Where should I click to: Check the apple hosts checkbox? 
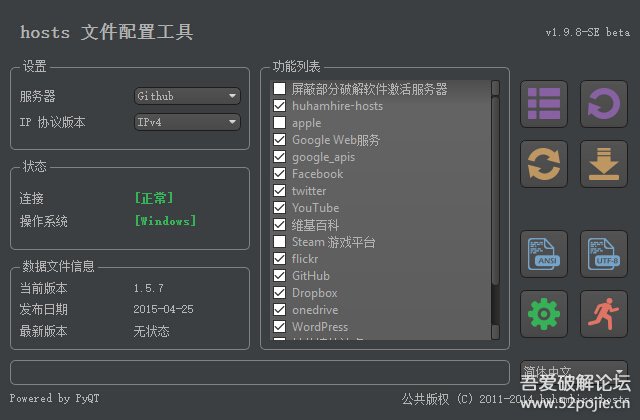tap(280, 123)
